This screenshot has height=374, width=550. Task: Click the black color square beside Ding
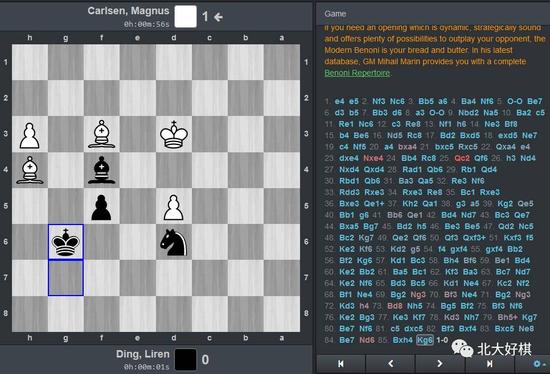[186, 359]
